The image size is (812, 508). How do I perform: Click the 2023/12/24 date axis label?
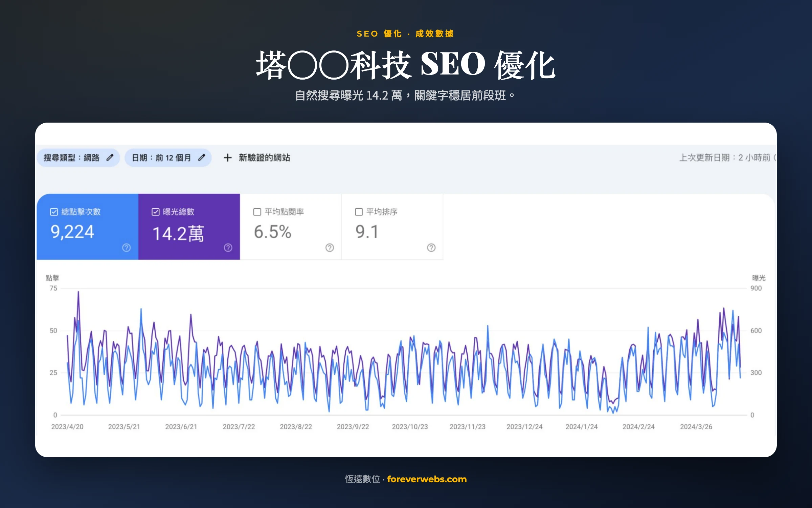coord(524,427)
